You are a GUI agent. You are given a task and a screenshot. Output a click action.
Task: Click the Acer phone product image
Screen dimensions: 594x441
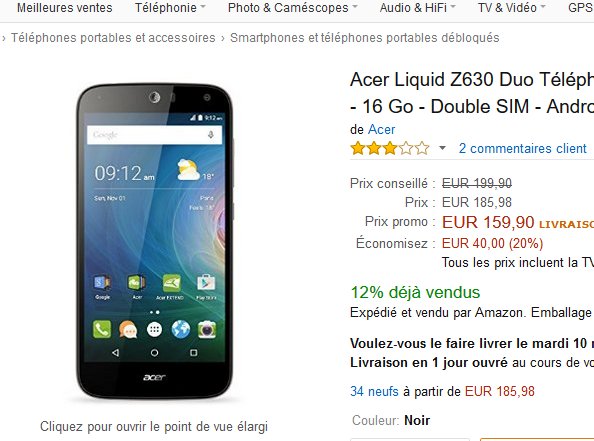tap(155, 241)
